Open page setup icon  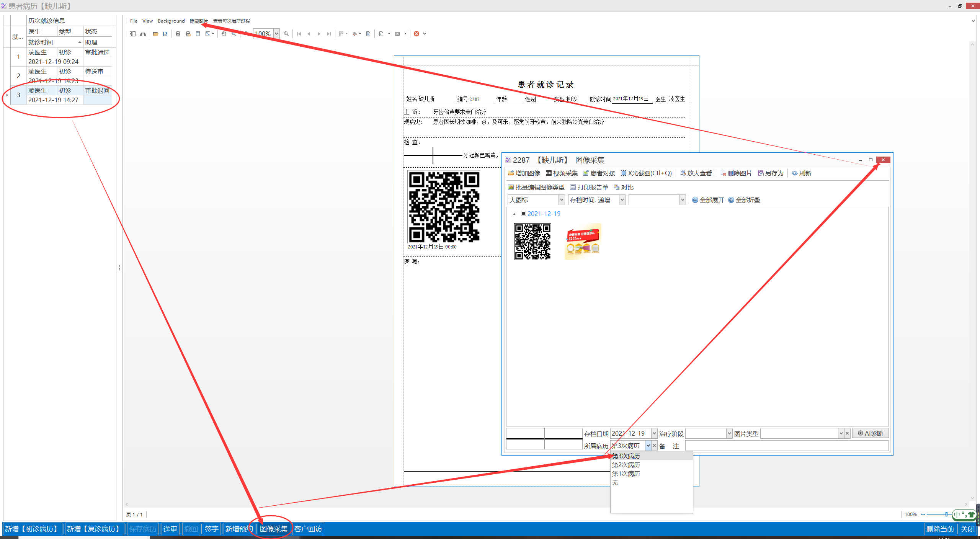pyautogui.click(x=198, y=34)
